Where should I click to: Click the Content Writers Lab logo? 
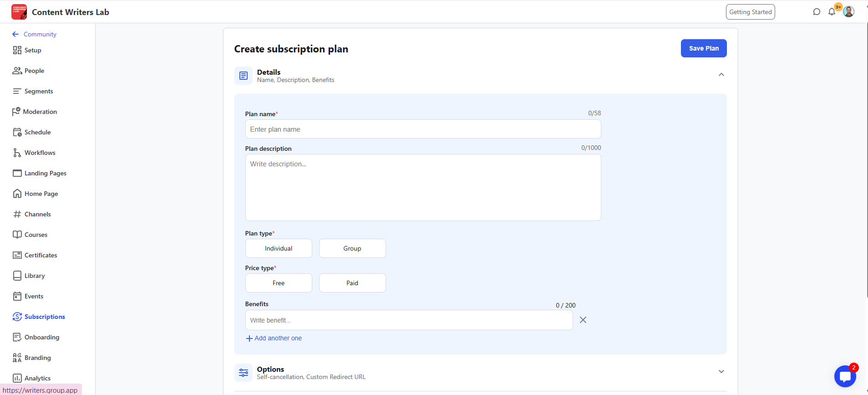click(19, 12)
